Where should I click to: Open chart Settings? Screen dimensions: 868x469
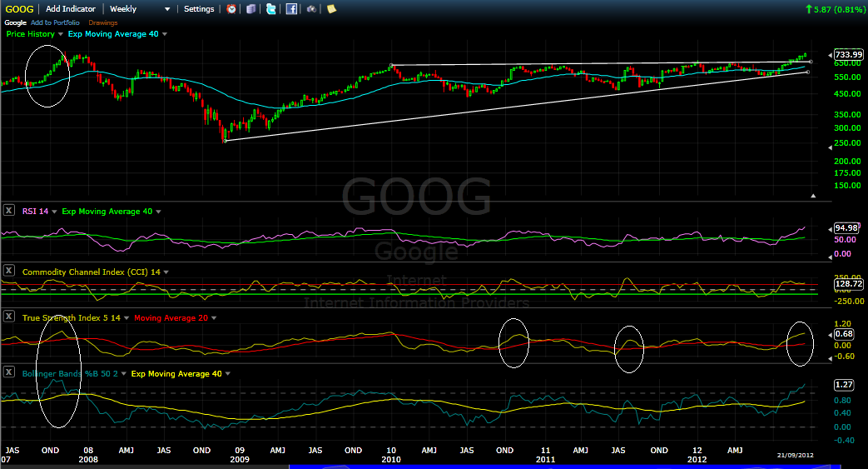pyautogui.click(x=199, y=9)
